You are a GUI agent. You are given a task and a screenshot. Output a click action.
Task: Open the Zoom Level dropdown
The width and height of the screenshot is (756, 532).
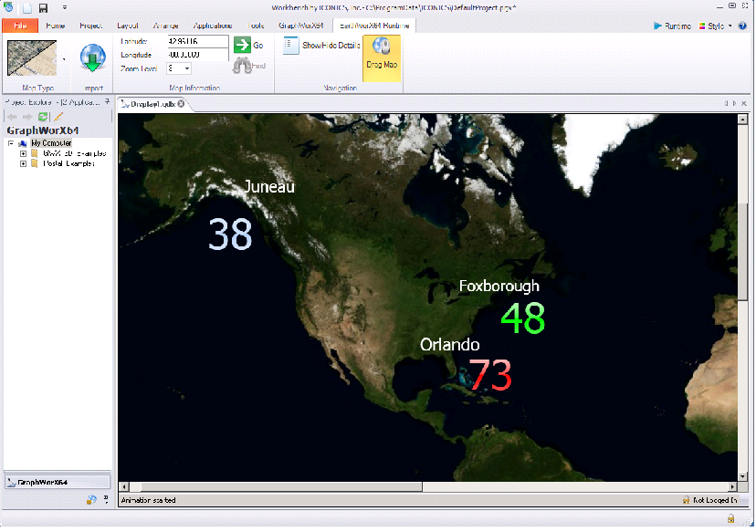click(187, 68)
